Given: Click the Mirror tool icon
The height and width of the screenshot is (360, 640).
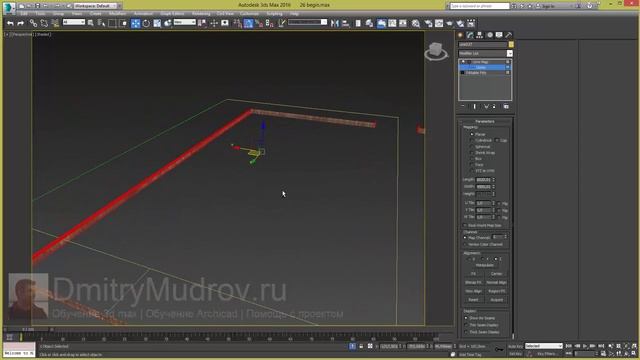Looking at the screenshot, I should click(335, 24).
